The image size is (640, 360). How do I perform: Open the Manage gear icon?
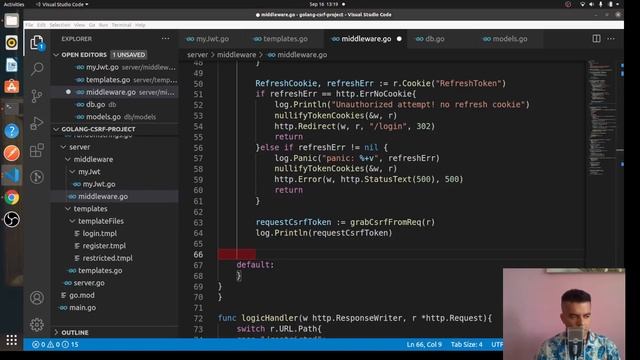point(37,325)
